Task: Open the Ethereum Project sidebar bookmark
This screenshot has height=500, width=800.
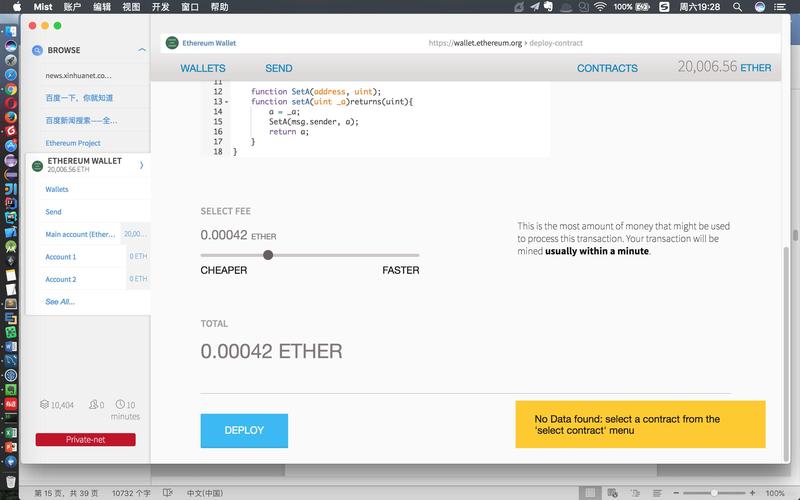Action: click(73, 143)
